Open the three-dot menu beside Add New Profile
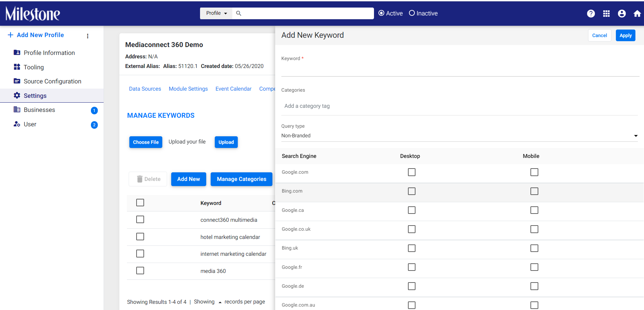This screenshot has height=310, width=644. point(88,36)
